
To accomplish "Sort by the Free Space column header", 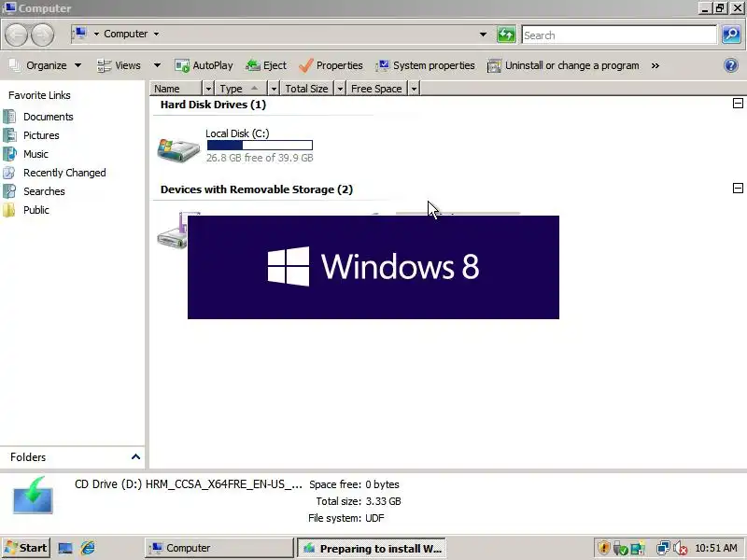I will [x=377, y=89].
